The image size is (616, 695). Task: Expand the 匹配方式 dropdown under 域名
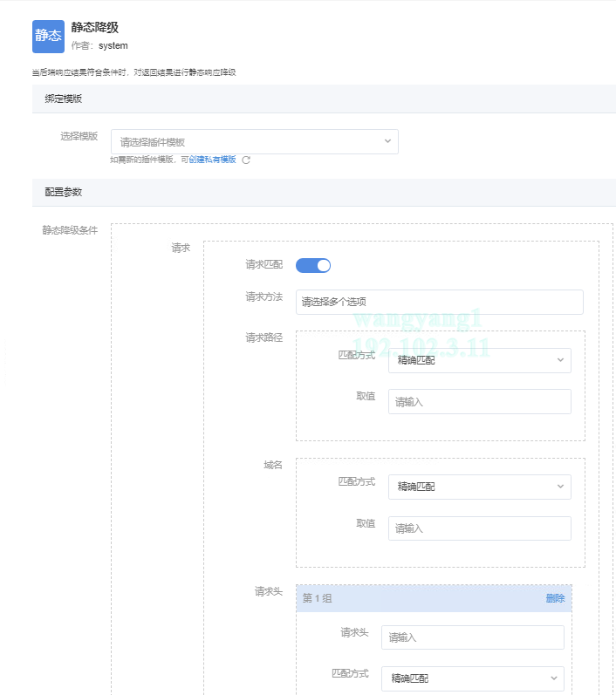click(x=479, y=487)
